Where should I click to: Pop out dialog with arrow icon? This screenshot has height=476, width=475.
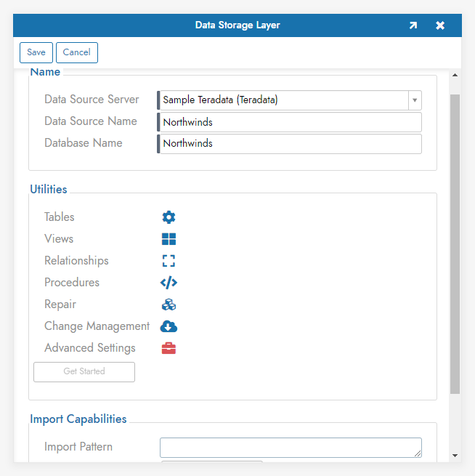click(x=413, y=25)
